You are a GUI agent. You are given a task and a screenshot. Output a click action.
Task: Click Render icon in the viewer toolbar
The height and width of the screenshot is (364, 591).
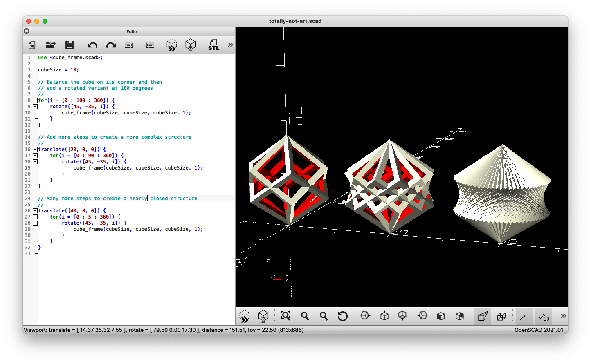[263, 316]
